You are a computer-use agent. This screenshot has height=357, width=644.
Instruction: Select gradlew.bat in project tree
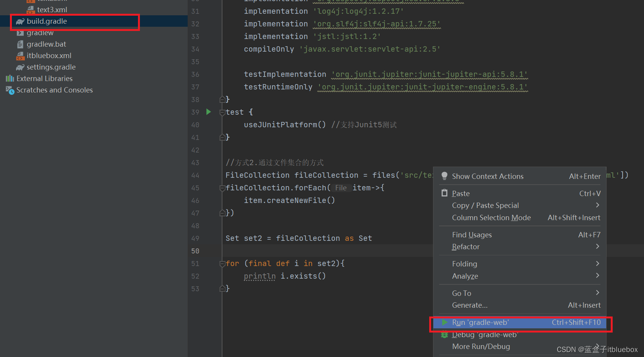tap(46, 44)
